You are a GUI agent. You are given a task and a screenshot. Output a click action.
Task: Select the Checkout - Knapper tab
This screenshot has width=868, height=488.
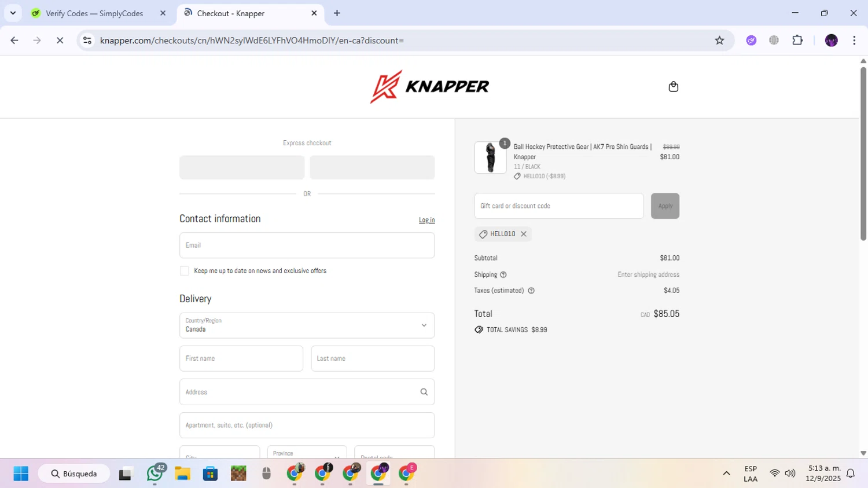[x=250, y=13]
